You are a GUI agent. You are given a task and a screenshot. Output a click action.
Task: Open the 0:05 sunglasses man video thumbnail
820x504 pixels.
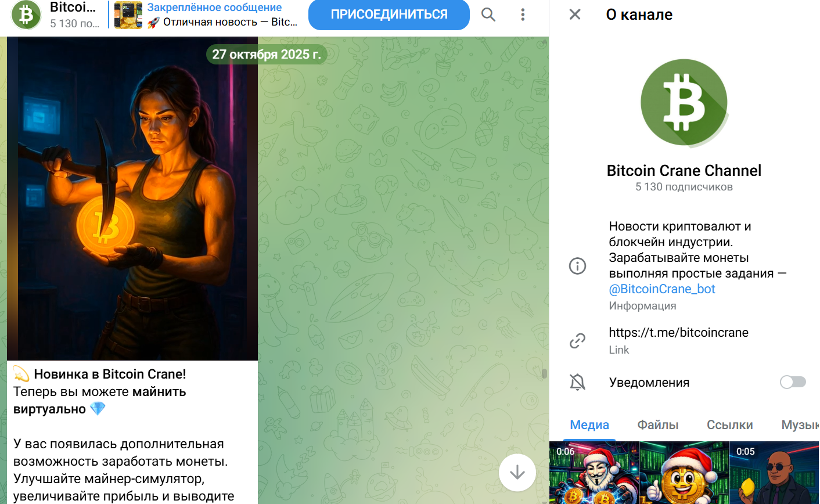775,473
